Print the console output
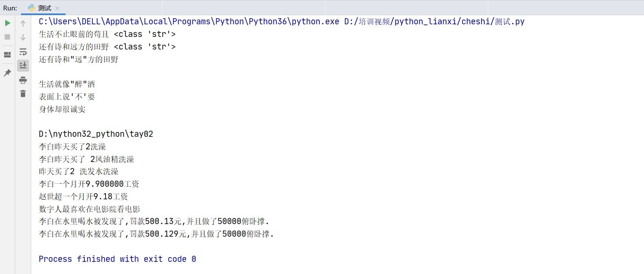Viewport: 644px width, 274px height. click(x=23, y=80)
